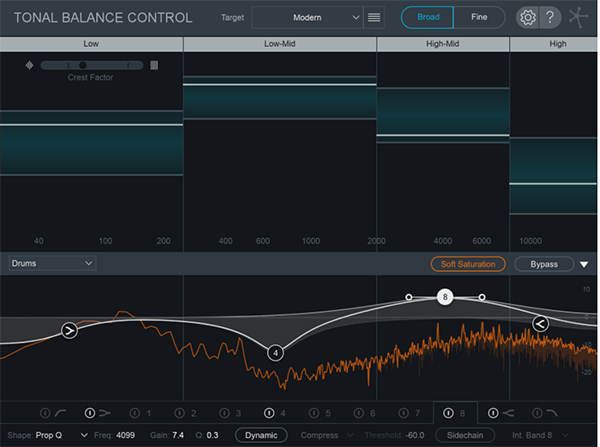Viewport: 600px width, 447px height.
Task: Open the target curve list menu icon
Action: (x=374, y=18)
